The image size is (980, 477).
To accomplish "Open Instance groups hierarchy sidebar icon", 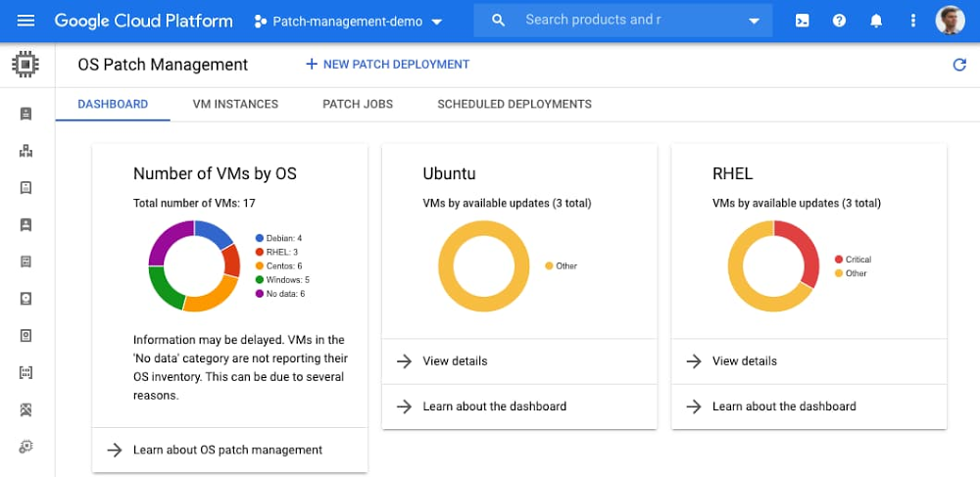I will (25, 151).
